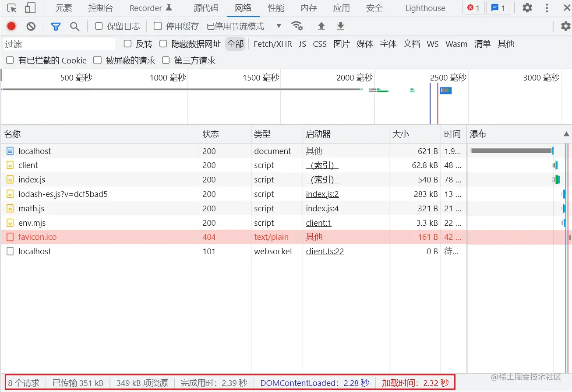Tick the 隐藏数据网址 checkbox

pos(163,44)
